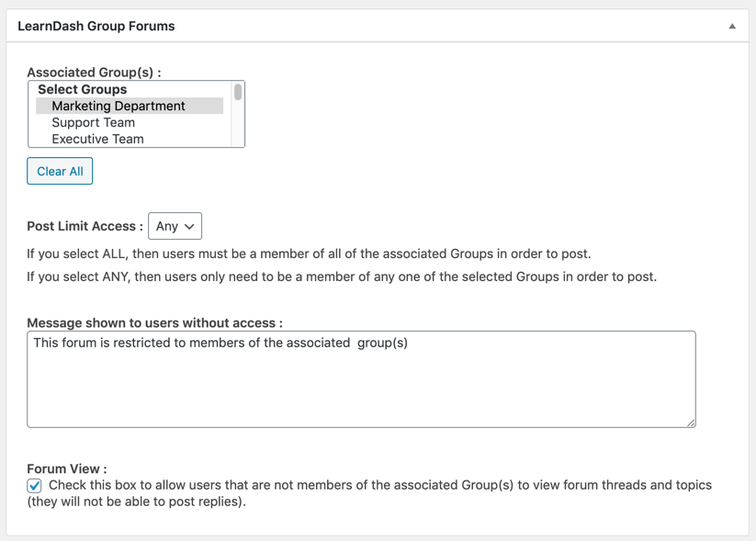Image resolution: width=756 pixels, height=541 pixels.
Task: Select Marketing Department in groups list
Action: coord(118,107)
